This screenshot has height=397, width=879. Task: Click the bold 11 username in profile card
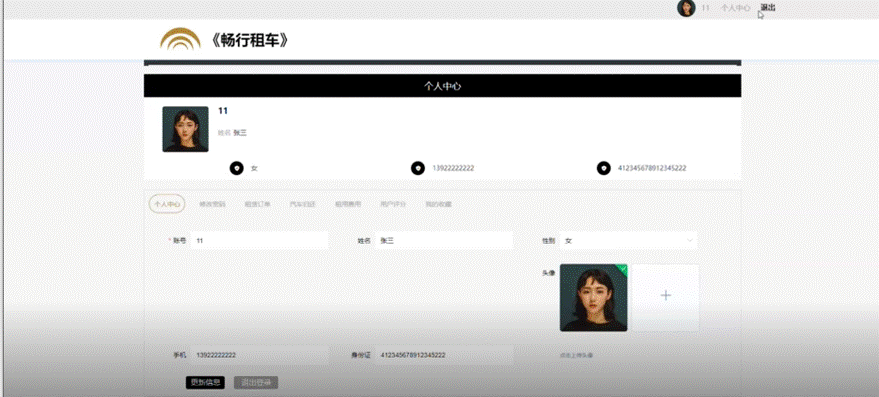click(223, 111)
